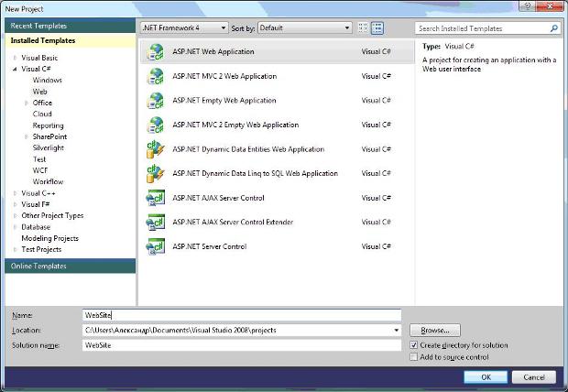Image resolution: width=568 pixels, height=392 pixels.
Task: Click the ASP.NET Web Application template icon
Action: [x=156, y=52]
